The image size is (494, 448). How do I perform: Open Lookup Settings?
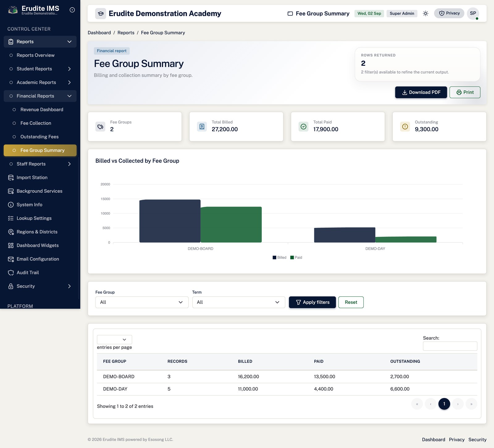[40, 218]
